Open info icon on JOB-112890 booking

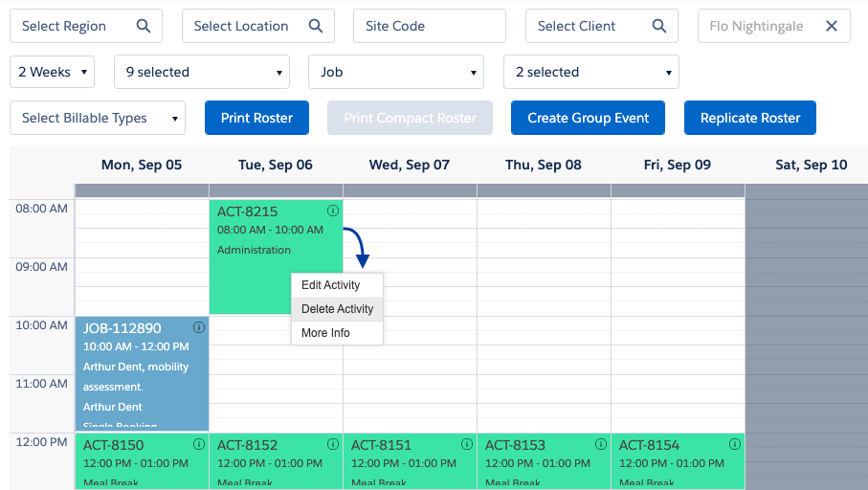point(199,327)
